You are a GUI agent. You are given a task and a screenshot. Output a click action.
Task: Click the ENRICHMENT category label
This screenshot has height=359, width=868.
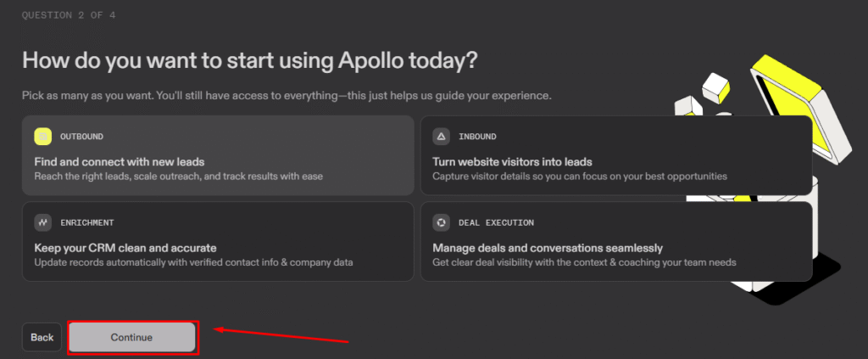[86, 222]
